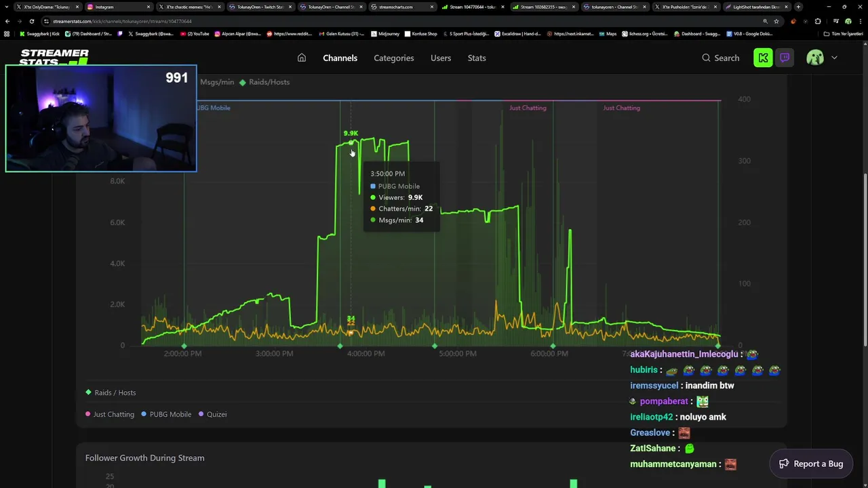Open the Stats nav item

pos(477,58)
